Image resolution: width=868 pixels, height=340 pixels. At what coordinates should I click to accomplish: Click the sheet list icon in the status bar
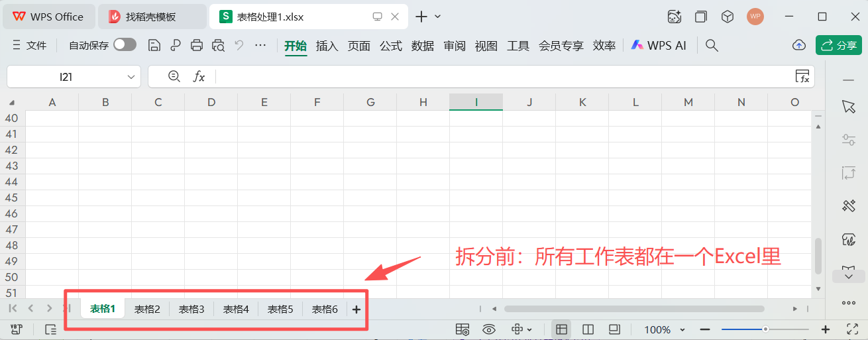click(50, 329)
